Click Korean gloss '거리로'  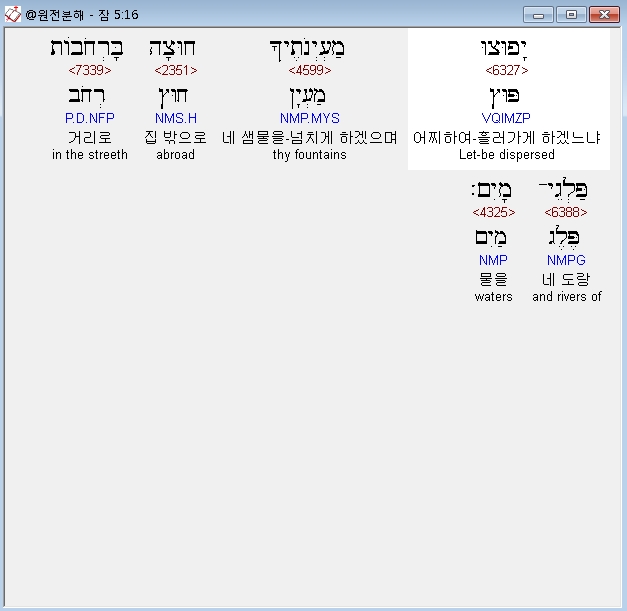pyautogui.click(x=90, y=138)
